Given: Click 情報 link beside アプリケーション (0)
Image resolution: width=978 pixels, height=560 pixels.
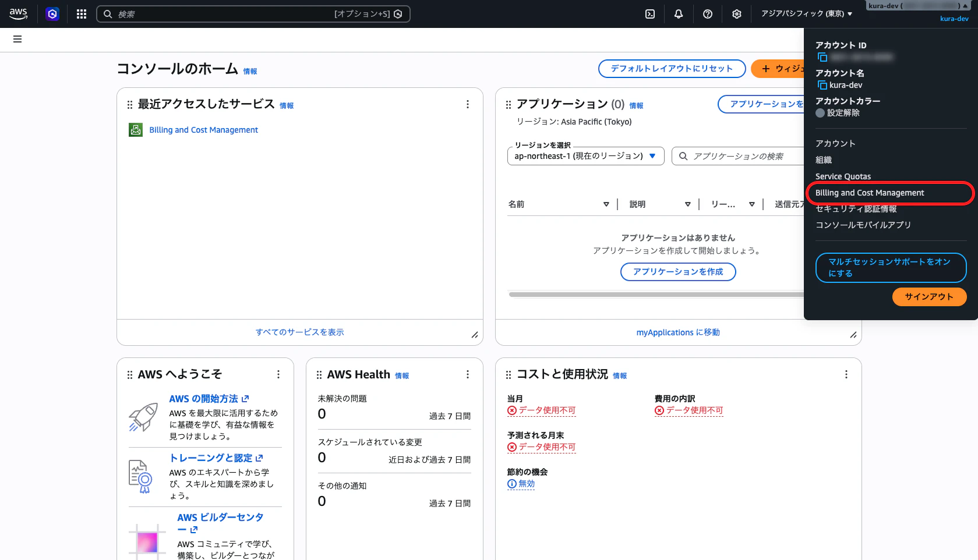Looking at the screenshot, I should click(x=636, y=105).
